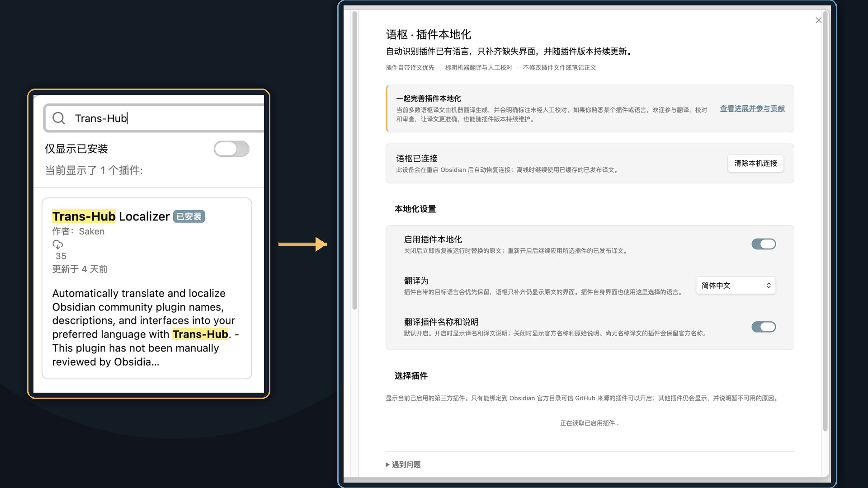Click the 已安装 badge
This screenshot has width=868, height=488.
pos(189,216)
